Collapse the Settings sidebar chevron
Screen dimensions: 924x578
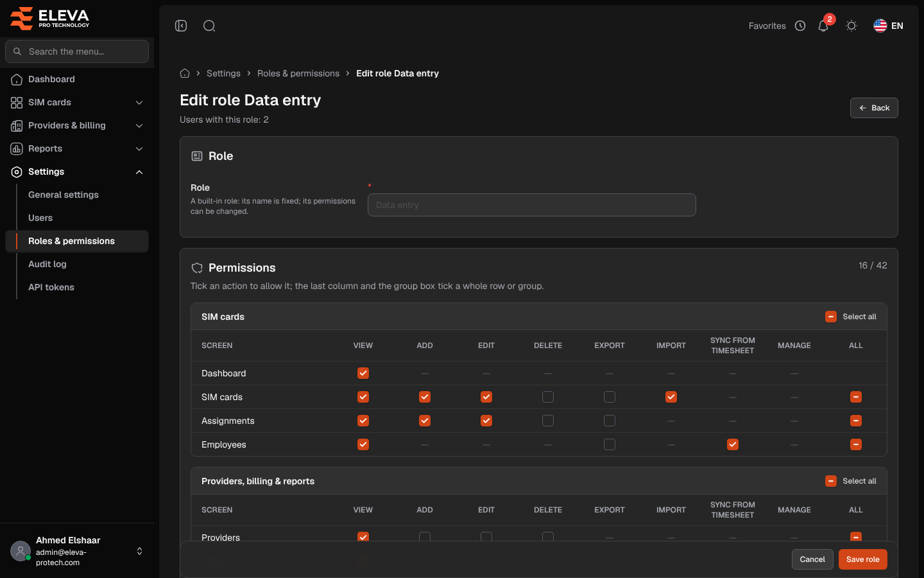tap(139, 171)
